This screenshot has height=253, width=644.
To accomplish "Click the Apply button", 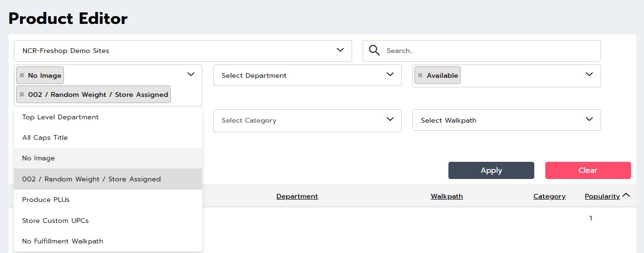I will point(491,170).
